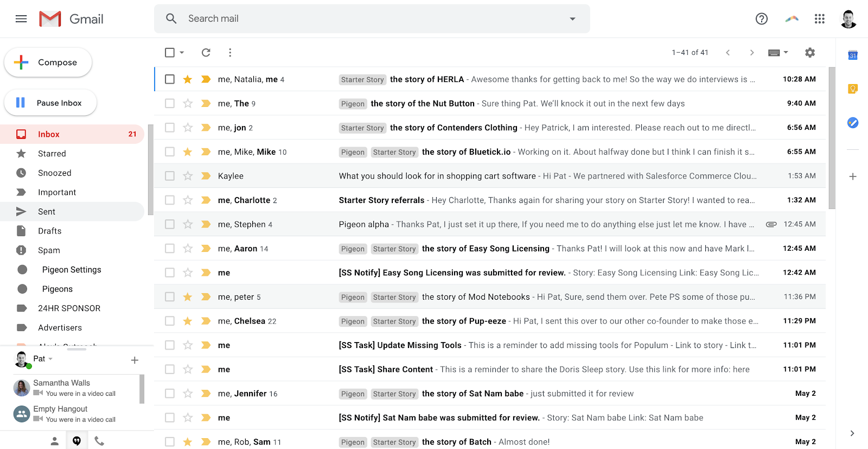
Task: Select the Pigeon alpha email checkbox
Action: click(x=170, y=224)
